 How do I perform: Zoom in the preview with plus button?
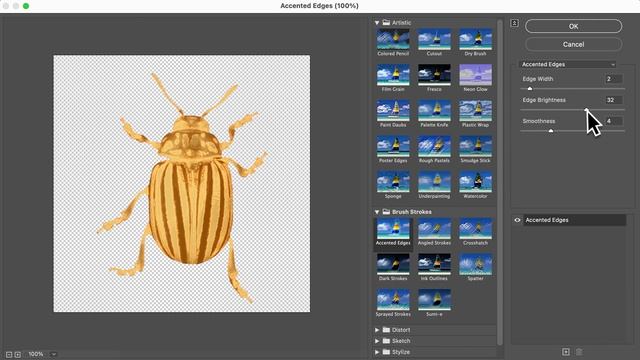pos(18,355)
